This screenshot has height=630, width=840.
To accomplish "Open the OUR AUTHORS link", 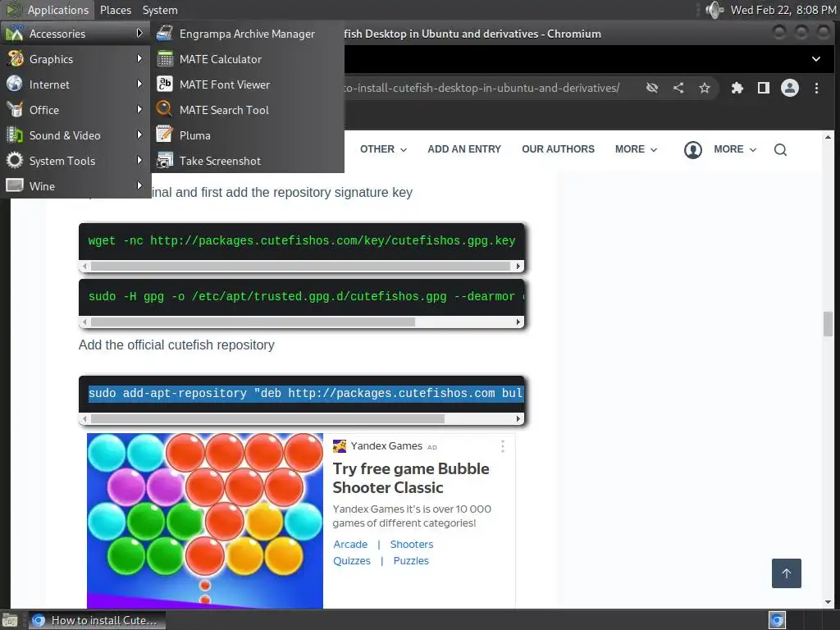I will (x=558, y=149).
